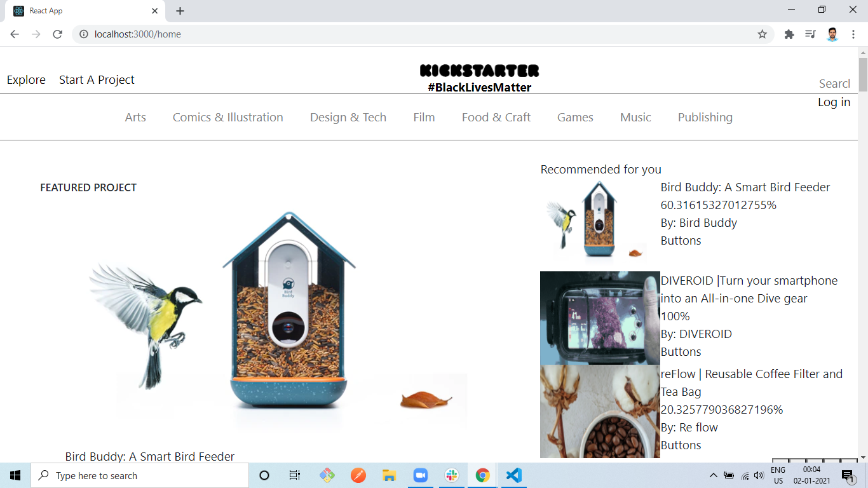Screen dimensions: 868x488
Task: Switch to Chrome on the taskbar
Action: click(x=483, y=475)
